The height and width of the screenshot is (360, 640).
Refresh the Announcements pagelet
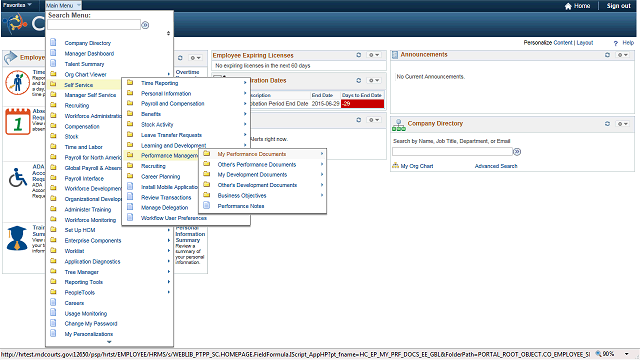coord(607,55)
